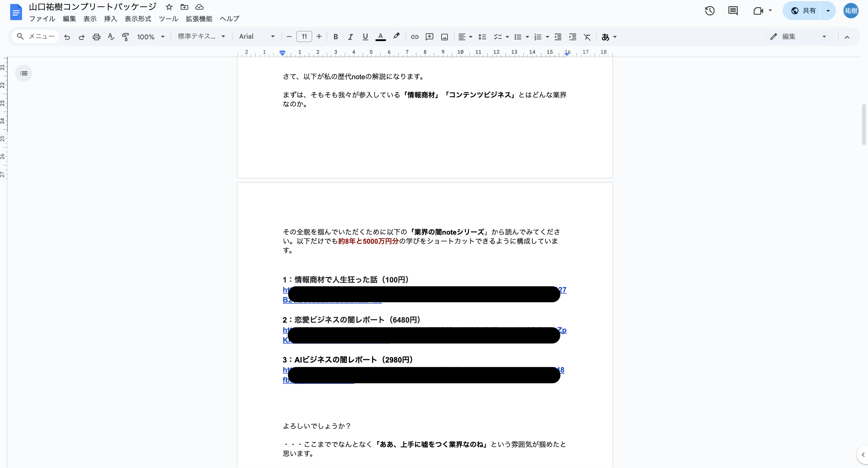
Task: Click the print icon
Action: (96, 37)
